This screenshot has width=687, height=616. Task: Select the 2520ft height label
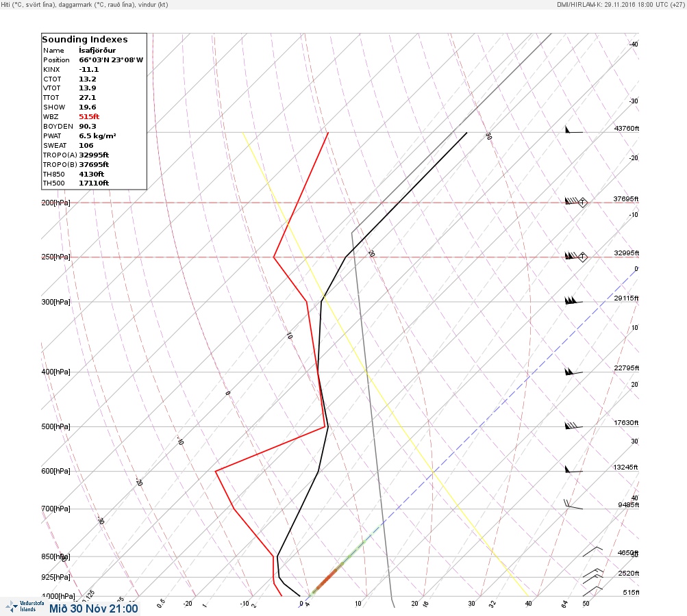(628, 573)
